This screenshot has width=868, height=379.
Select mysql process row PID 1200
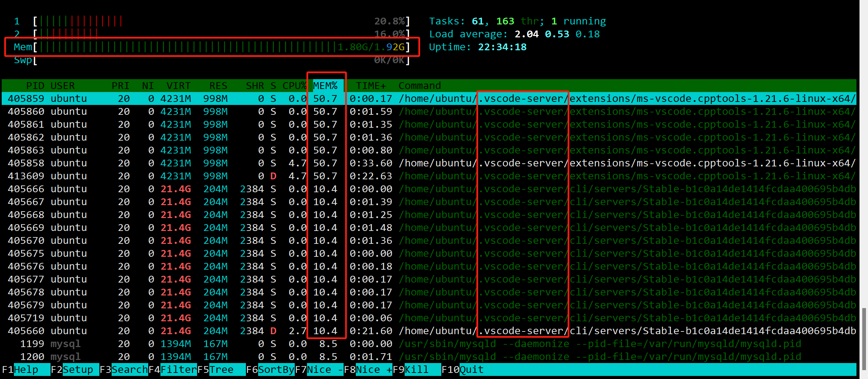pos(429,357)
